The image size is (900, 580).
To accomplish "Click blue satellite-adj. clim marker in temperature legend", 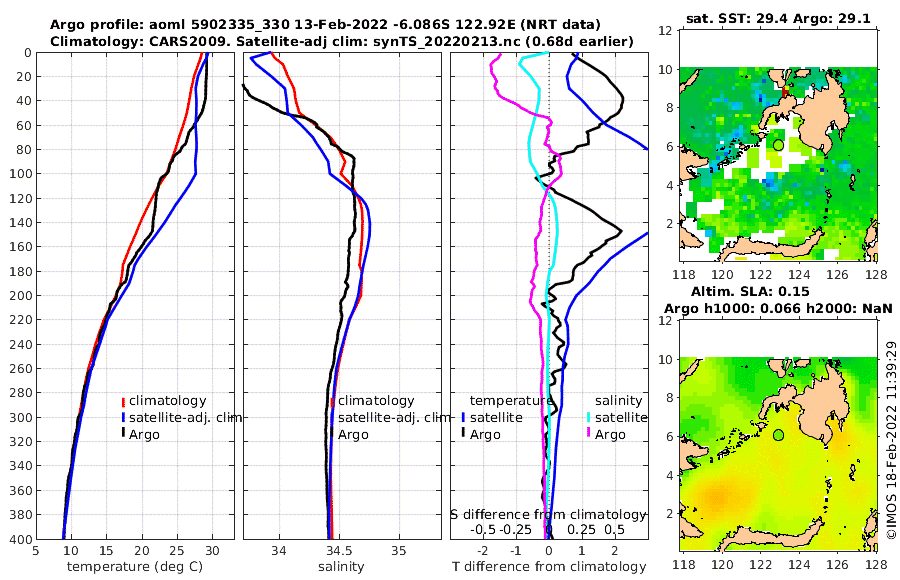I will click(x=123, y=417).
